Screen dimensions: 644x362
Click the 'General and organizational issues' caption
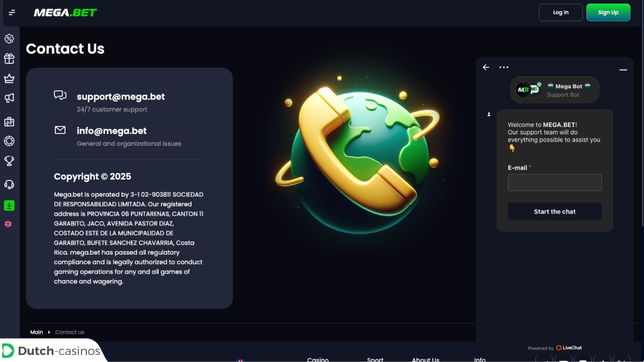[x=129, y=144]
